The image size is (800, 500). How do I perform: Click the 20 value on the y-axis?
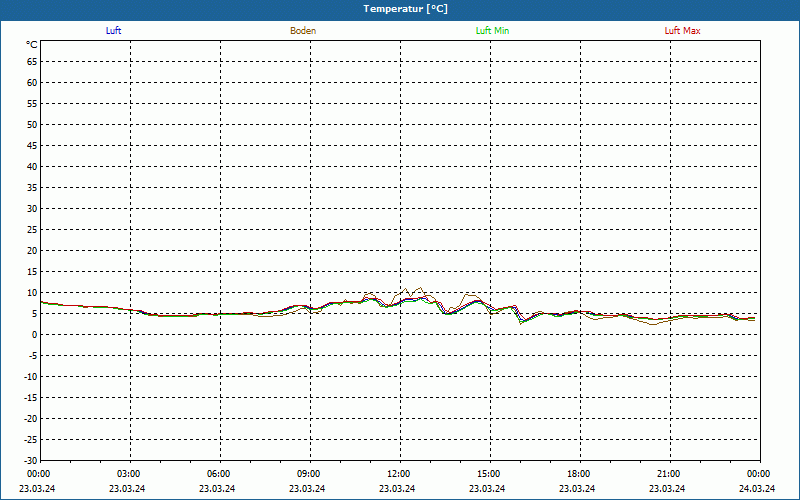click(x=32, y=251)
